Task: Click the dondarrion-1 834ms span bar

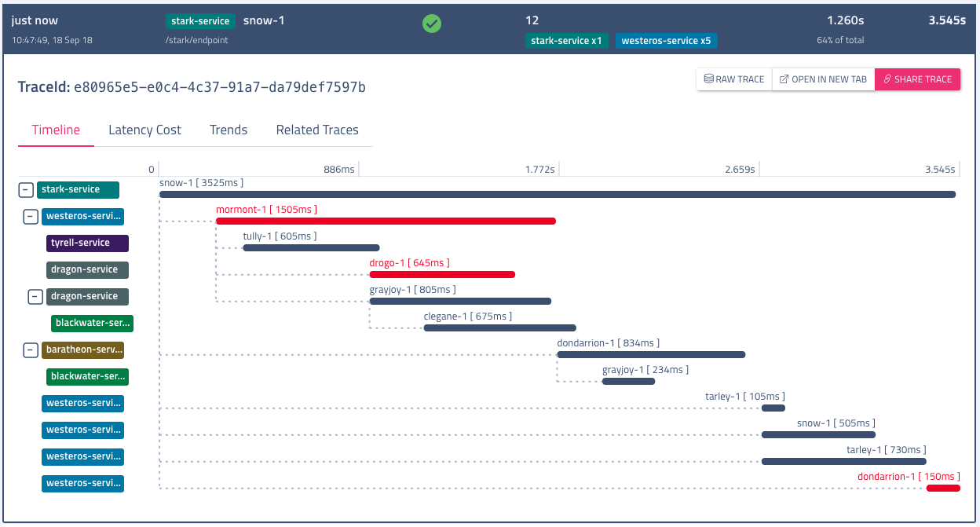Action: (651, 354)
